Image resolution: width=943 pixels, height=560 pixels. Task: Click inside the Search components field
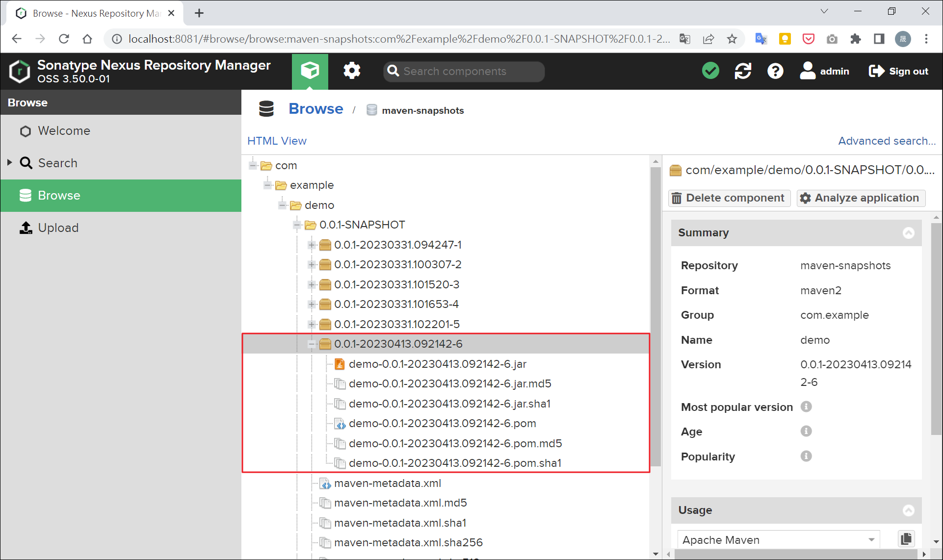pyautogui.click(x=463, y=71)
